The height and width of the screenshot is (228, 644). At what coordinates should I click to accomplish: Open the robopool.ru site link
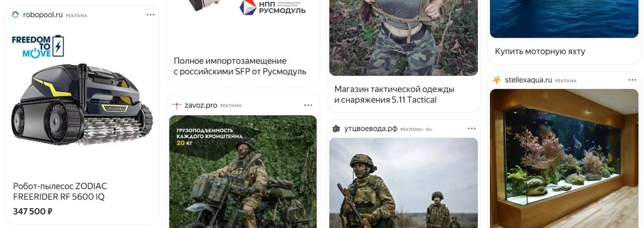(x=43, y=15)
